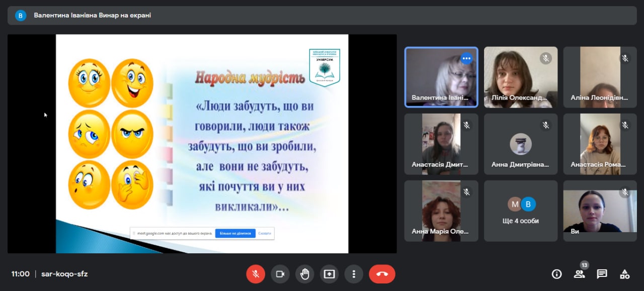Click the surprised whistling emoji on slide
644x291 pixels.
pos(89,184)
